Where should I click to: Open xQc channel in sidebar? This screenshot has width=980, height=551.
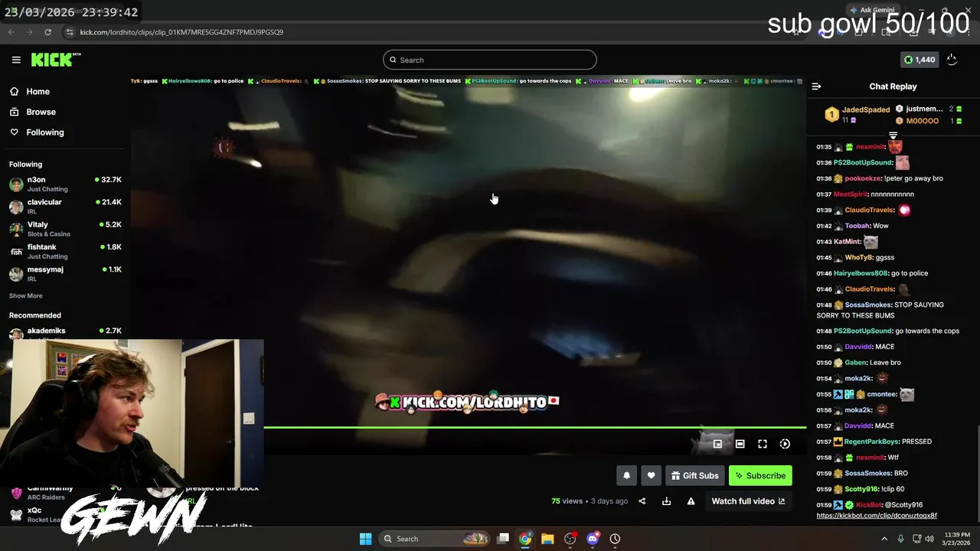pyautogui.click(x=34, y=514)
